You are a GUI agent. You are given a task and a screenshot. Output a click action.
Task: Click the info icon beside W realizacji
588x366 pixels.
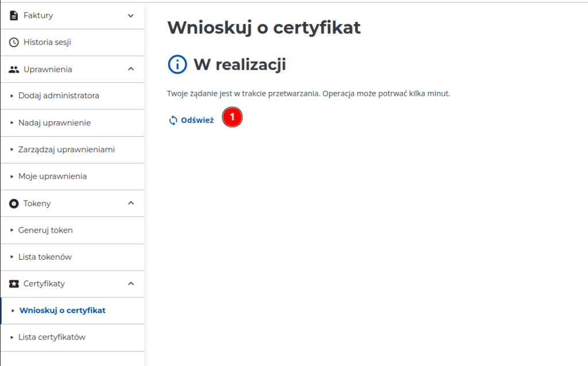[177, 65]
